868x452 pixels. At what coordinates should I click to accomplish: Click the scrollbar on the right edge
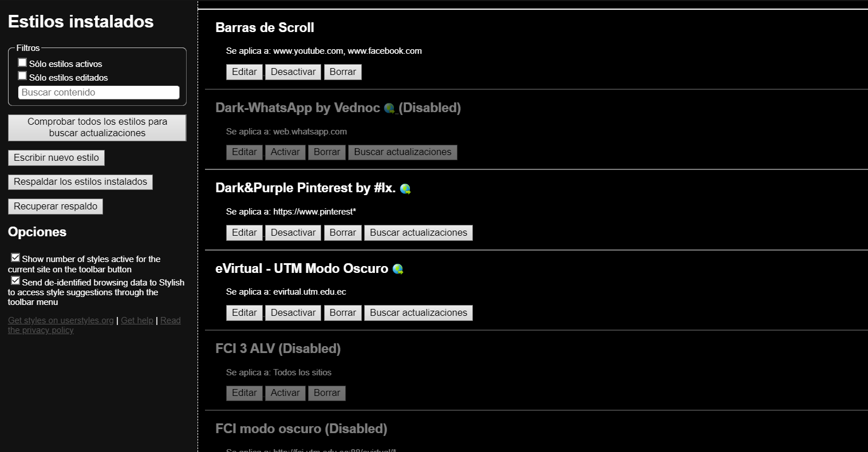[865, 229]
